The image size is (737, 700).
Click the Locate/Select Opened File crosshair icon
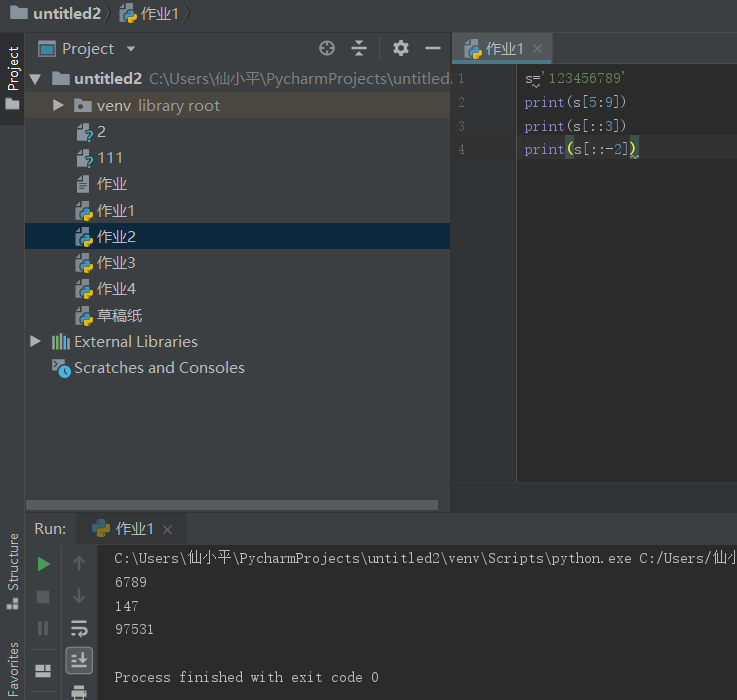(x=327, y=48)
